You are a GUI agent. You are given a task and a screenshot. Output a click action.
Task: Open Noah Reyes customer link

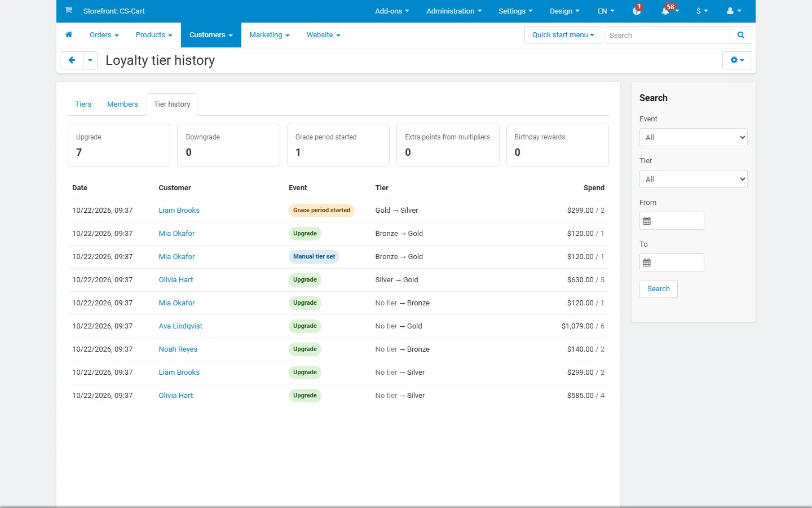coord(178,349)
